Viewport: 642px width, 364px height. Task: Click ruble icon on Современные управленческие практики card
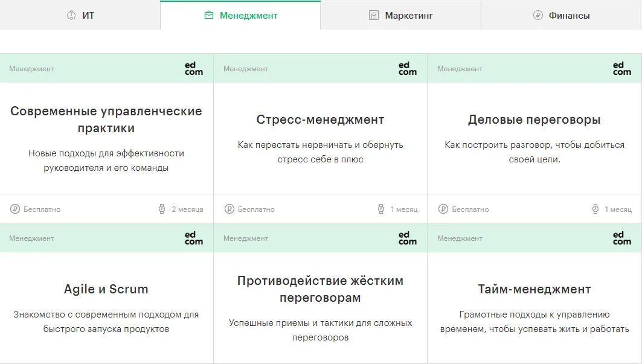pos(15,209)
